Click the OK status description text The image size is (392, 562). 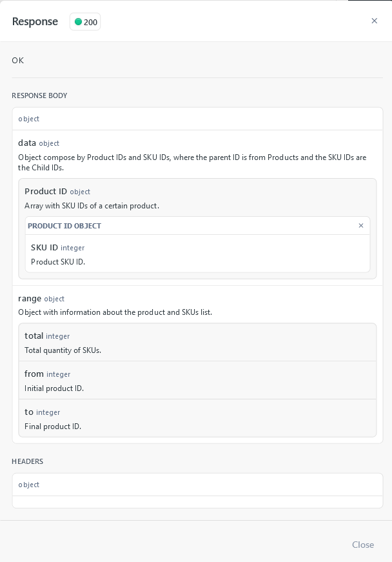[x=18, y=60]
